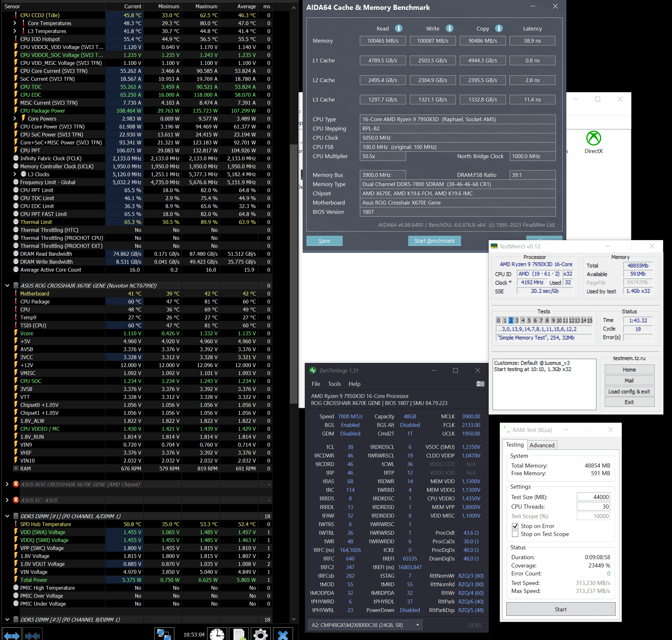Click the Test Size (MB) input field
The width and height of the screenshot is (672, 640).
(593, 497)
